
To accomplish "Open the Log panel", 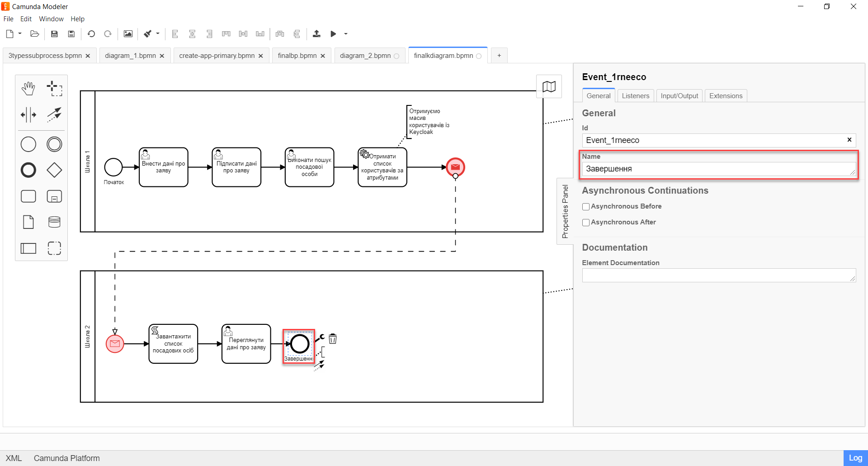I will [x=855, y=458].
